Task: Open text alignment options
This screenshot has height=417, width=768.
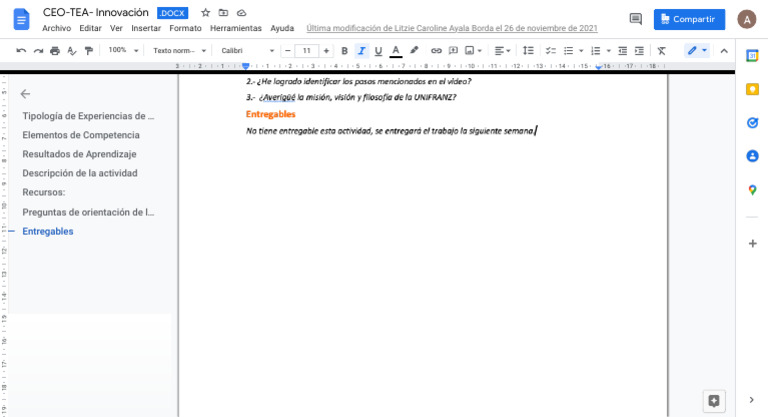Action: point(502,50)
